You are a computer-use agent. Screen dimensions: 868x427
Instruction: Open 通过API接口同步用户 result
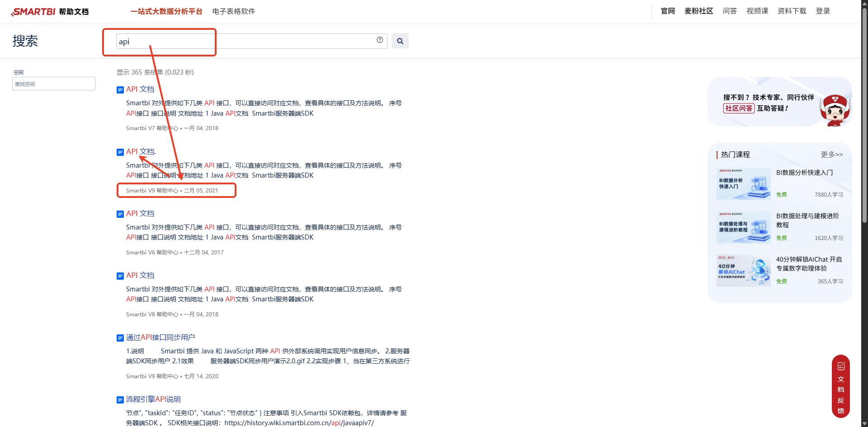tap(160, 338)
